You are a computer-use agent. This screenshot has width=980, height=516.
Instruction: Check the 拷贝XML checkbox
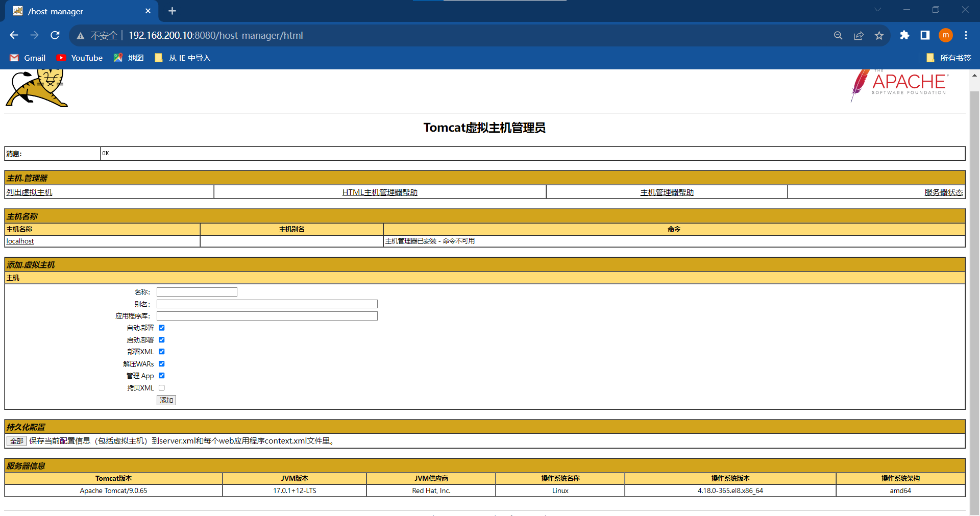coord(162,388)
